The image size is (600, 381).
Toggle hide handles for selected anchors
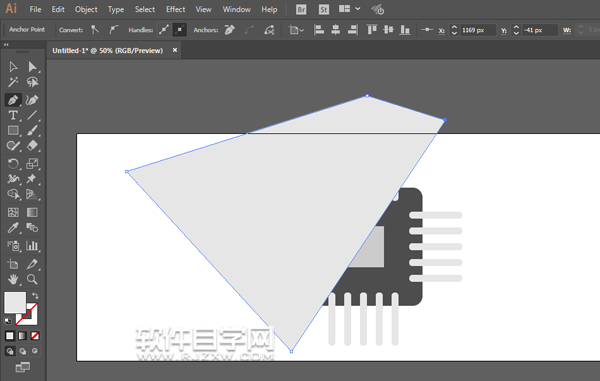(179, 30)
